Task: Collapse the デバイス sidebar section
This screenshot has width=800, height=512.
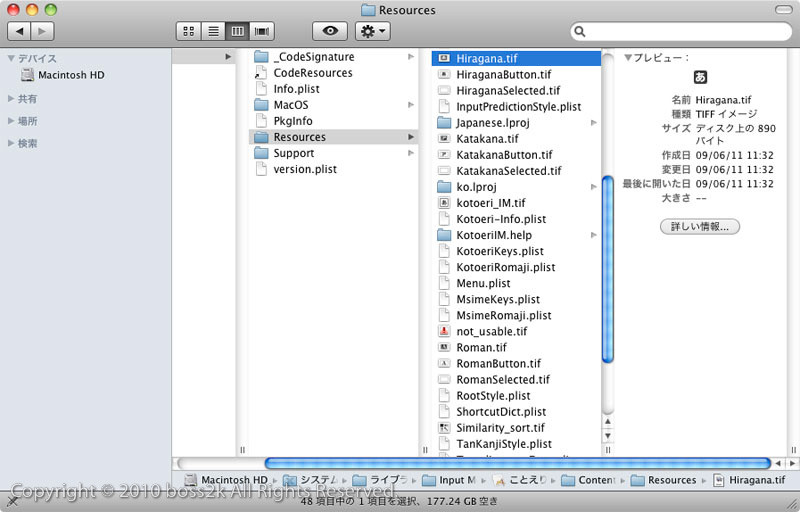Action: pyautogui.click(x=11, y=59)
